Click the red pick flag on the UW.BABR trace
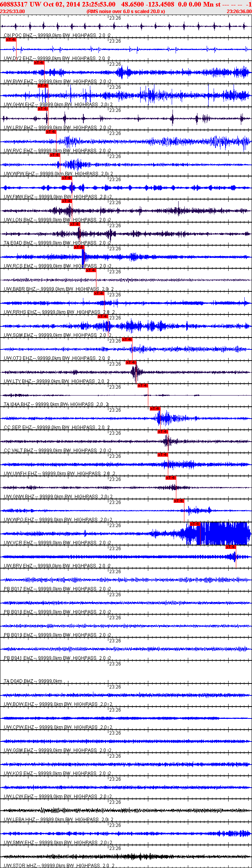 click(x=91, y=270)
